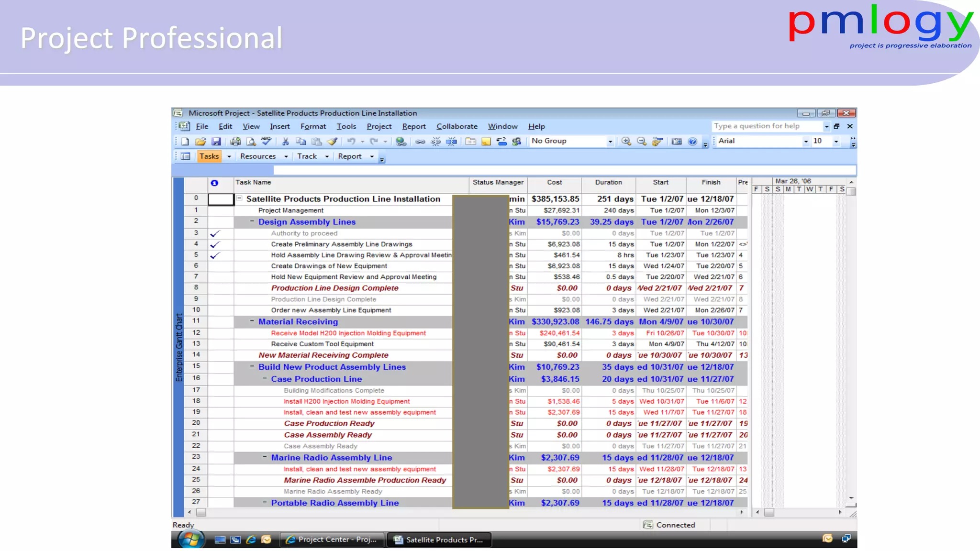
Task: Open the Format menu
Action: pos(313,126)
